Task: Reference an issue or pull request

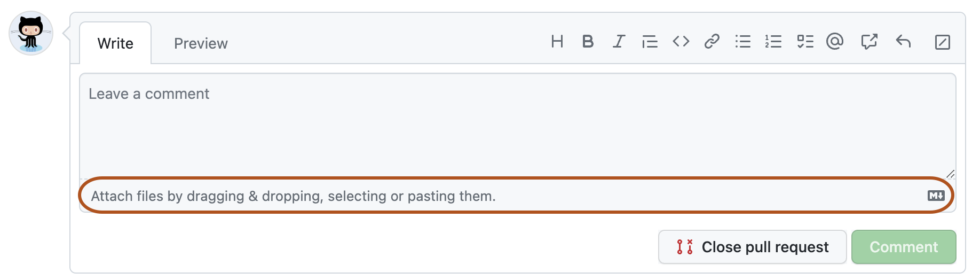Action: pos(869,42)
